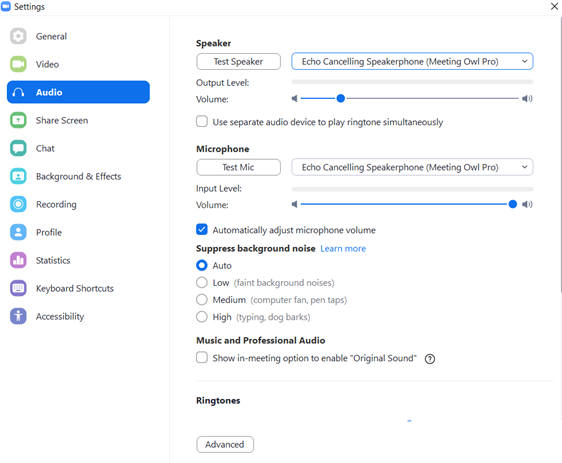Select the Recording circle icon

18,204
